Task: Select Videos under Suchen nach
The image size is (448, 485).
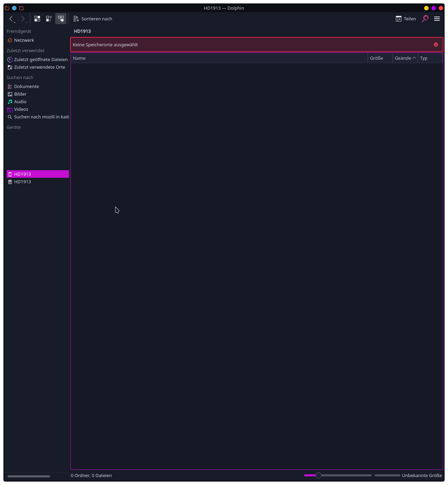Action: tap(21, 109)
